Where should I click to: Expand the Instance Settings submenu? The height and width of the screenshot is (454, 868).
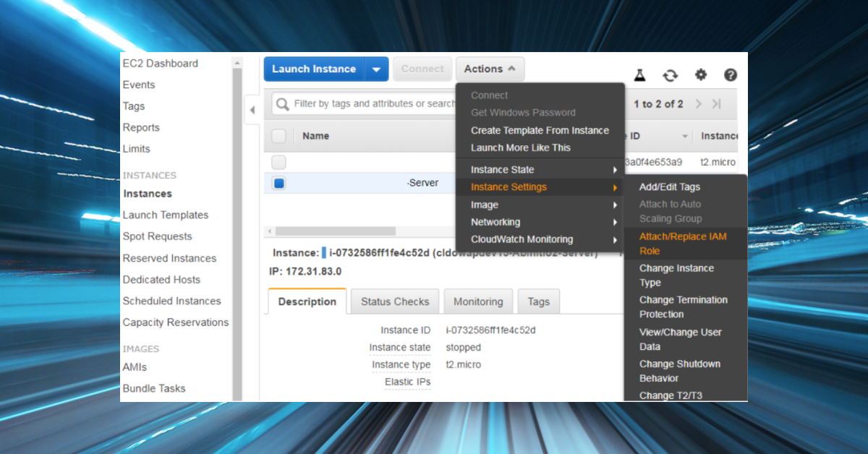[540, 187]
